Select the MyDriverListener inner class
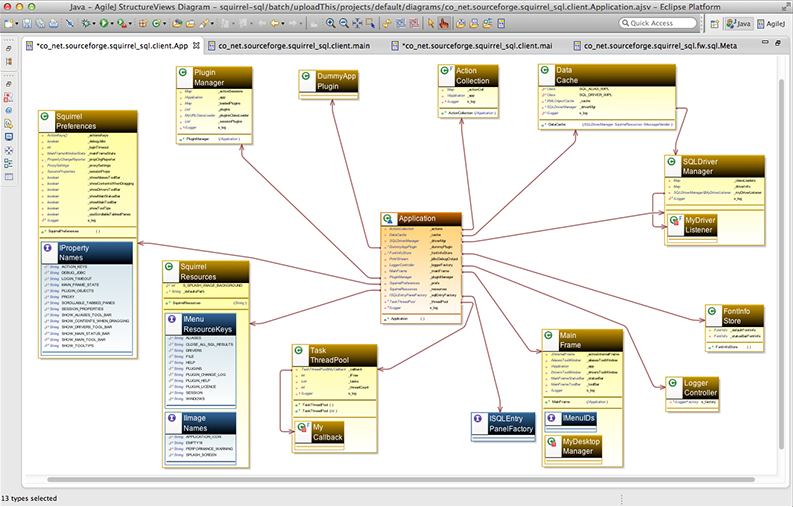Screen dimensions: 793x507 point(692,225)
